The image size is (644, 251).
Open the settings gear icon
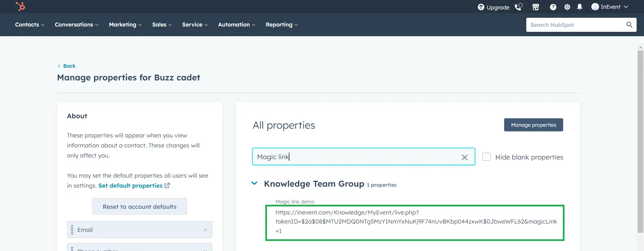tap(567, 7)
